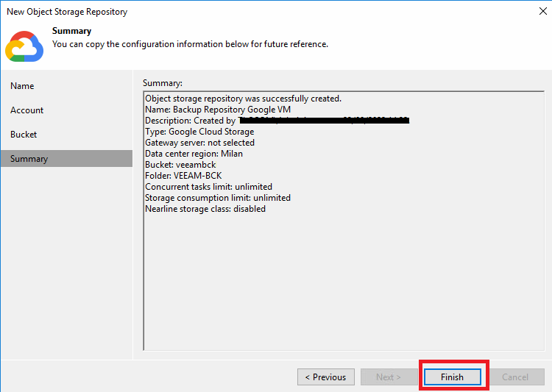
Task: Click the 'You can copy the configuration information' text
Action: [190, 44]
